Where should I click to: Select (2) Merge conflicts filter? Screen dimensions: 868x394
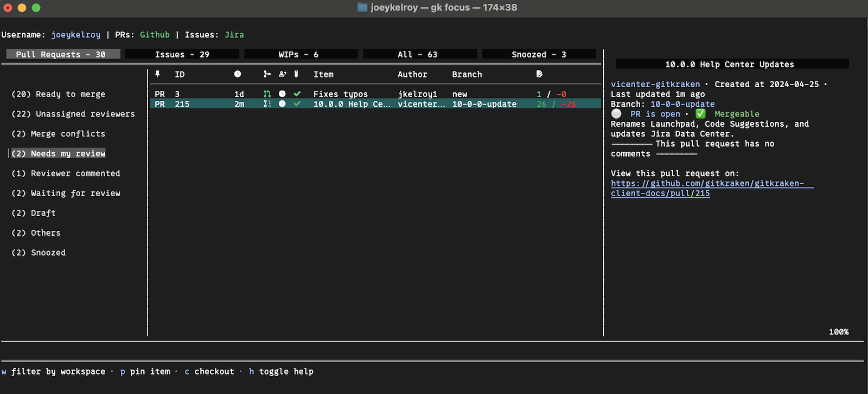(59, 134)
